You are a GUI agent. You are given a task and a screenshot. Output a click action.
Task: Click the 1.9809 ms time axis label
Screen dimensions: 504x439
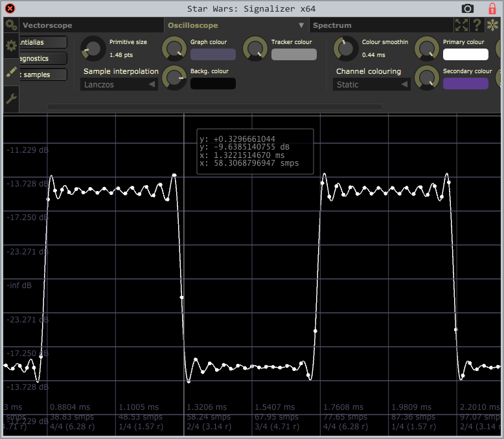tap(411, 407)
